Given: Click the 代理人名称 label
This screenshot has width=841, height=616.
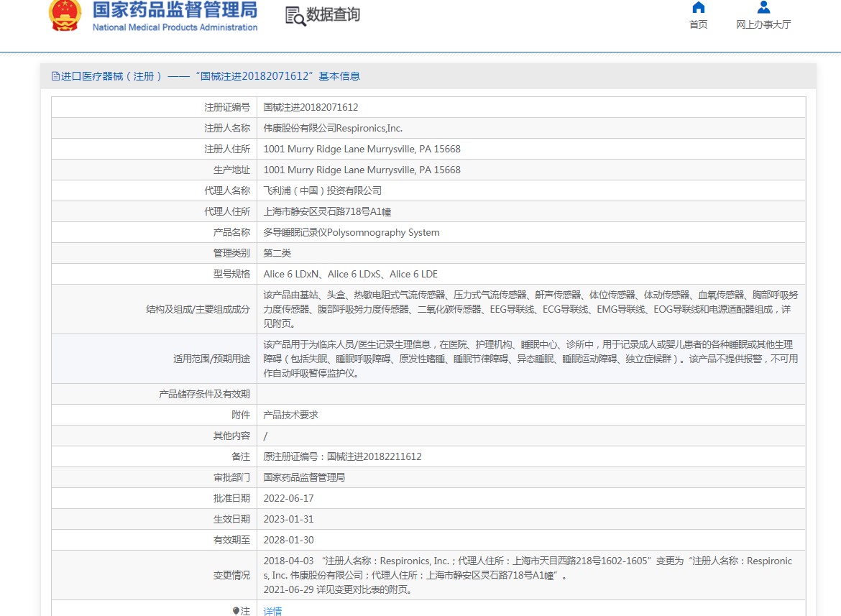Looking at the screenshot, I should point(227,190).
